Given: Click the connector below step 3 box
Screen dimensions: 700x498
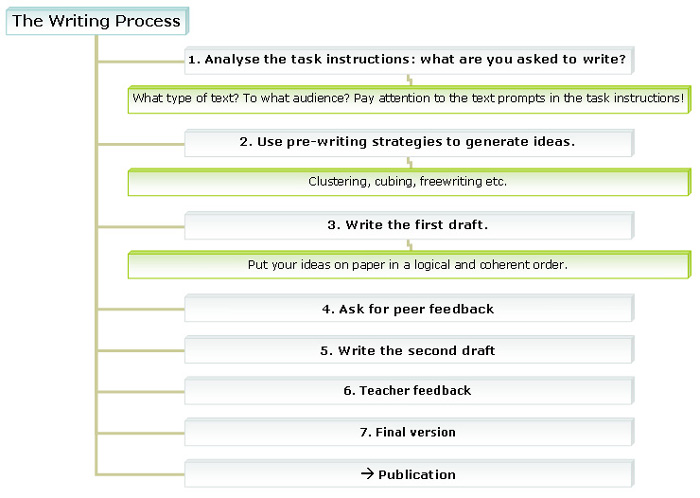Looking at the screenshot, I should click(409, 245).
